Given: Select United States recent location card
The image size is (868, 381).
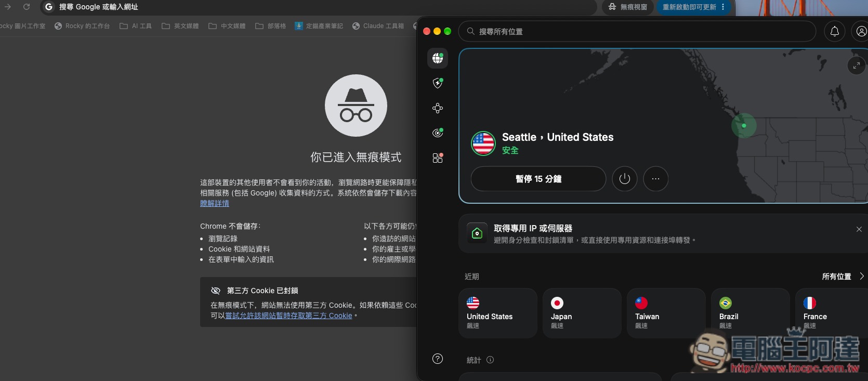Looking at the screenshot, I should tap(498, 313).
